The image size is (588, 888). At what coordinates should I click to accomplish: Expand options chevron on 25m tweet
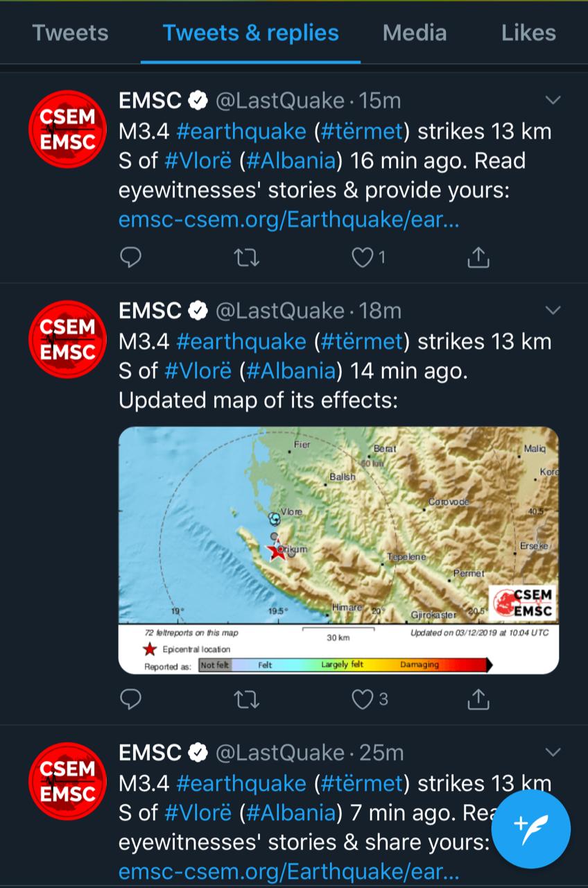pos(553,753)
